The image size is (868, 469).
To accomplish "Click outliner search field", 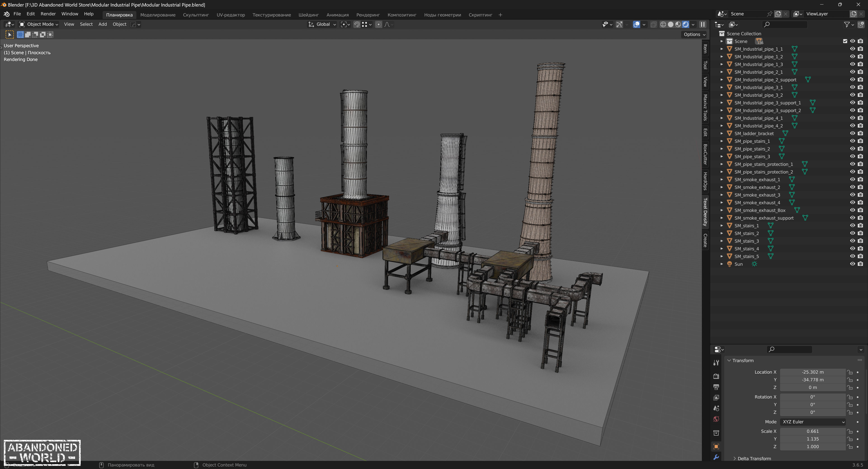I will click(785, 24).
